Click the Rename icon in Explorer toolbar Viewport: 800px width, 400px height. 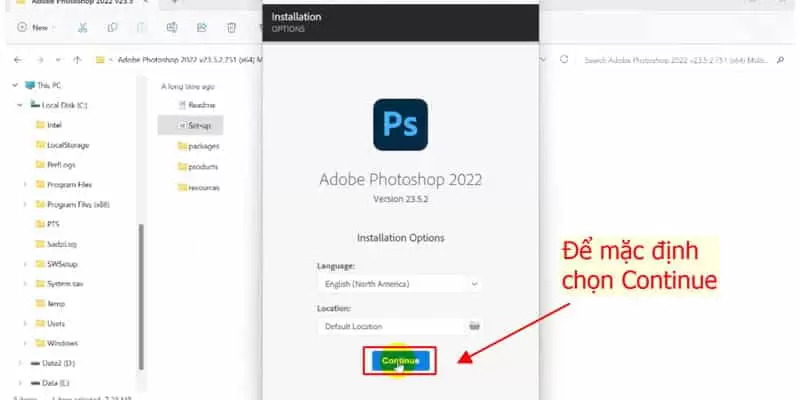[172, 28]
